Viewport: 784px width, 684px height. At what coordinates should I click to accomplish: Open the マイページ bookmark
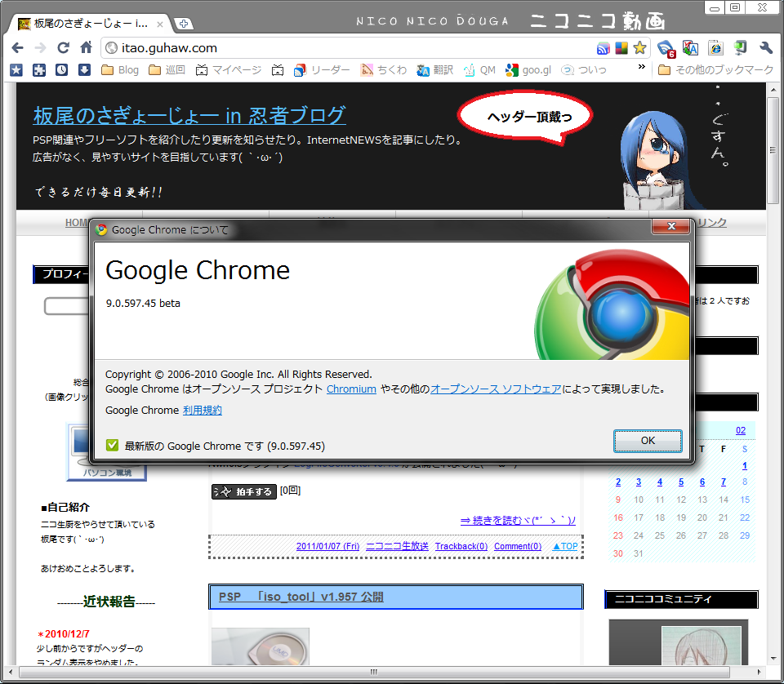coord(229,70)
